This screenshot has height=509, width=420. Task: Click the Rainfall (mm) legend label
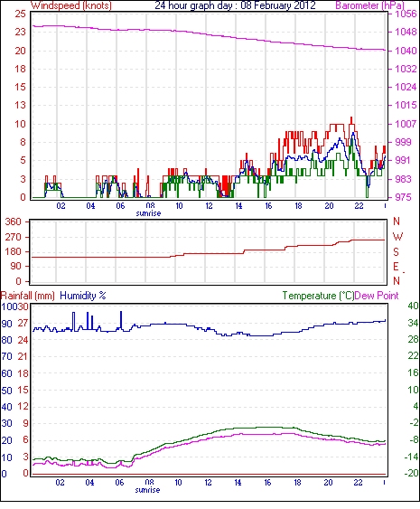(x=27, y=296)
